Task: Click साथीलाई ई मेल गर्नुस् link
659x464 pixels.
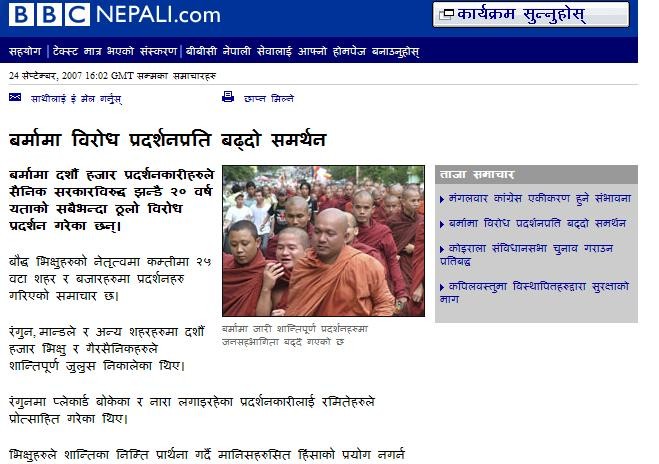Action: (76, 99)
